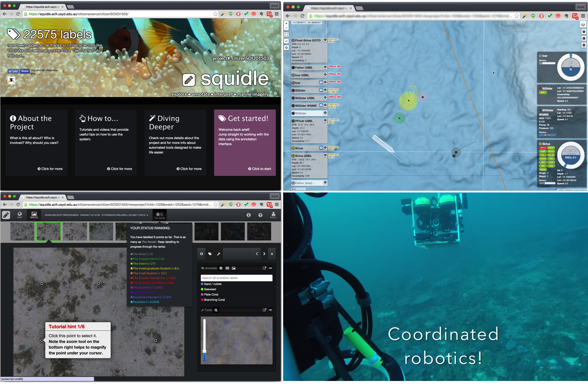Open the map layers control

point(583,24)
